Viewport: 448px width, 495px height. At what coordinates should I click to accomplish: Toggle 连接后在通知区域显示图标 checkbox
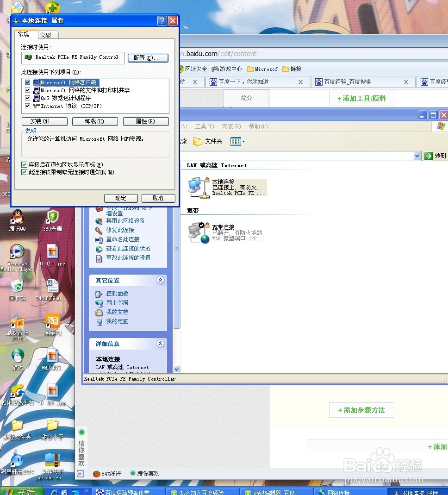[24, 164]
